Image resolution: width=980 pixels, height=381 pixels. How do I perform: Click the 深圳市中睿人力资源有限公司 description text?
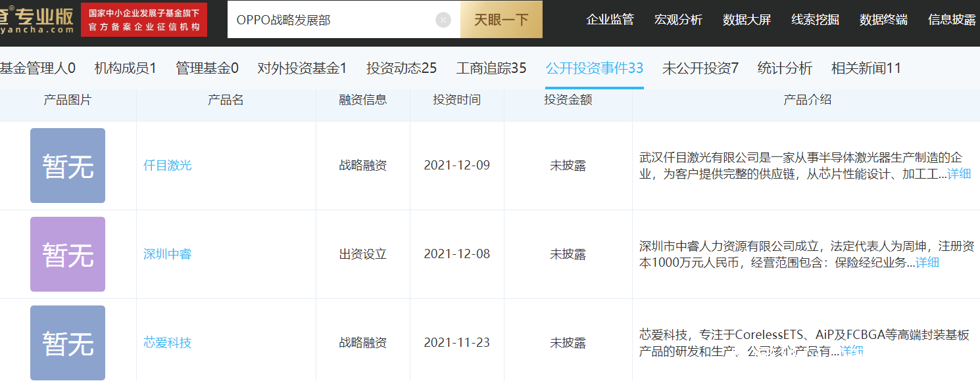806,254
